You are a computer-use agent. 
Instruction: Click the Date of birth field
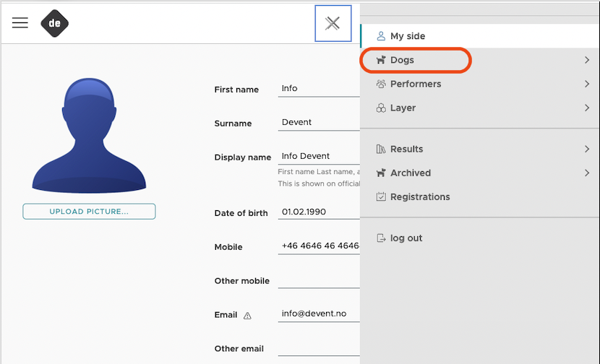tap(319, 212)
